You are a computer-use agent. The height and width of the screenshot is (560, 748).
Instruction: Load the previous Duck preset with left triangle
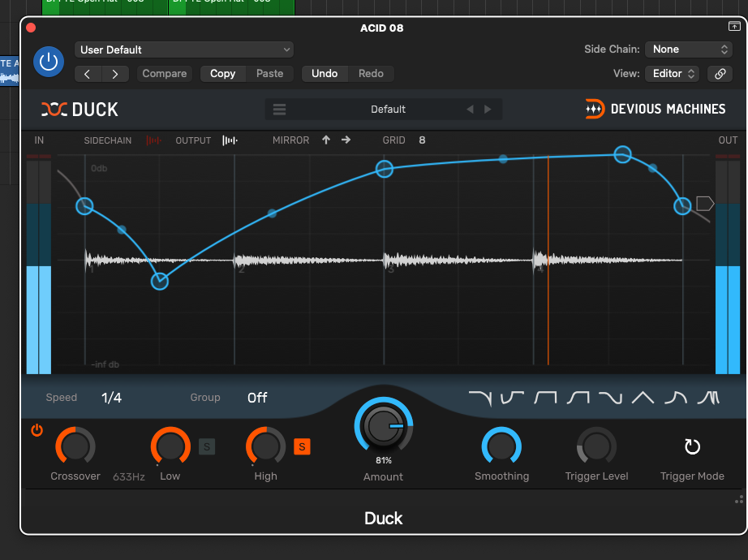(470, 110)
